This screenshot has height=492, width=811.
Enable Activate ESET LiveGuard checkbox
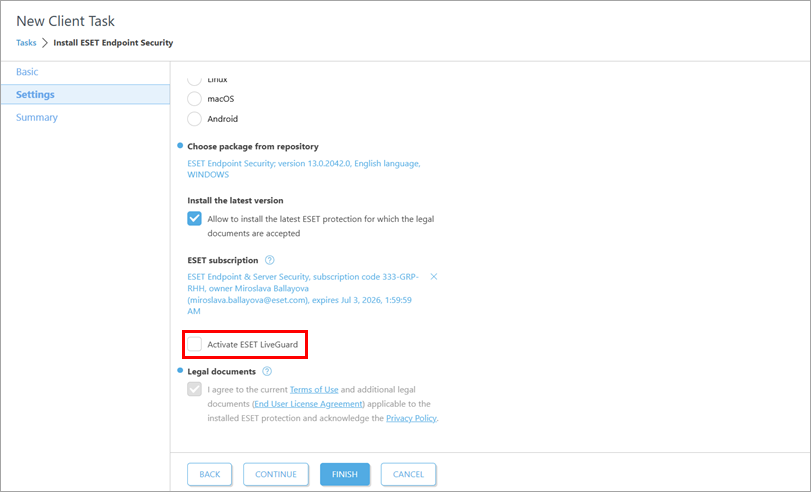coord(195,345)
